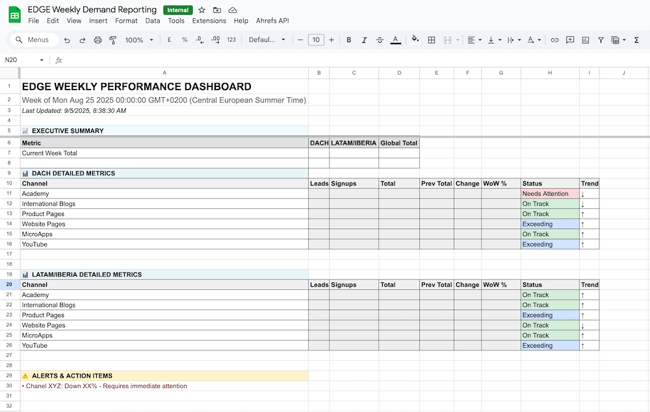Format as currency with £ icon
Screen dimensions: 650x412
169,40
